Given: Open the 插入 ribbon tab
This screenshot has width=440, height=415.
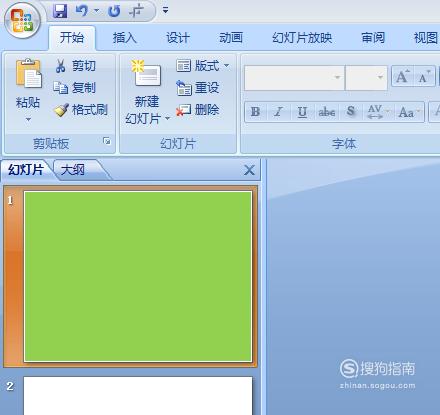Looking at the screenshot, I should 125,38.
